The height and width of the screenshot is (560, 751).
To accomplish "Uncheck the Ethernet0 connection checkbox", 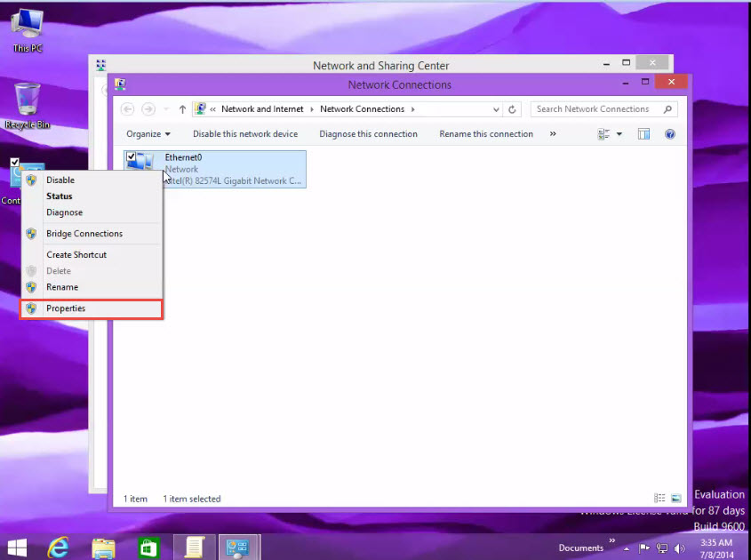I will [x=131, y=156].
